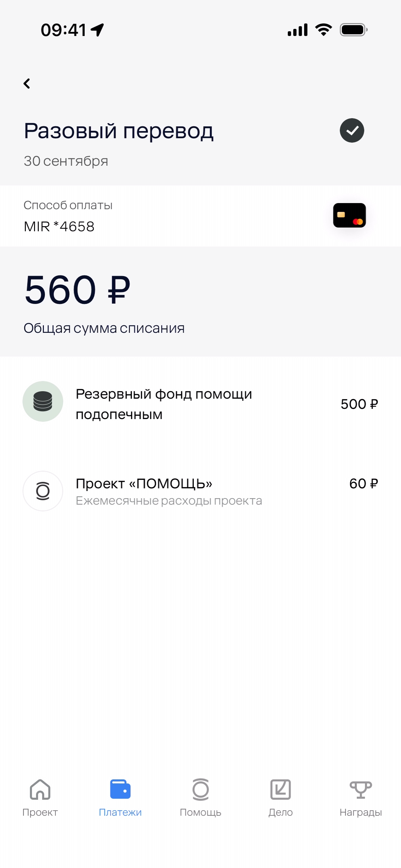Click the Ежемесячные расходы проекта subtitle
This screenshot has width=401, height=868.
pyautogui.click(x=169, y=501)
